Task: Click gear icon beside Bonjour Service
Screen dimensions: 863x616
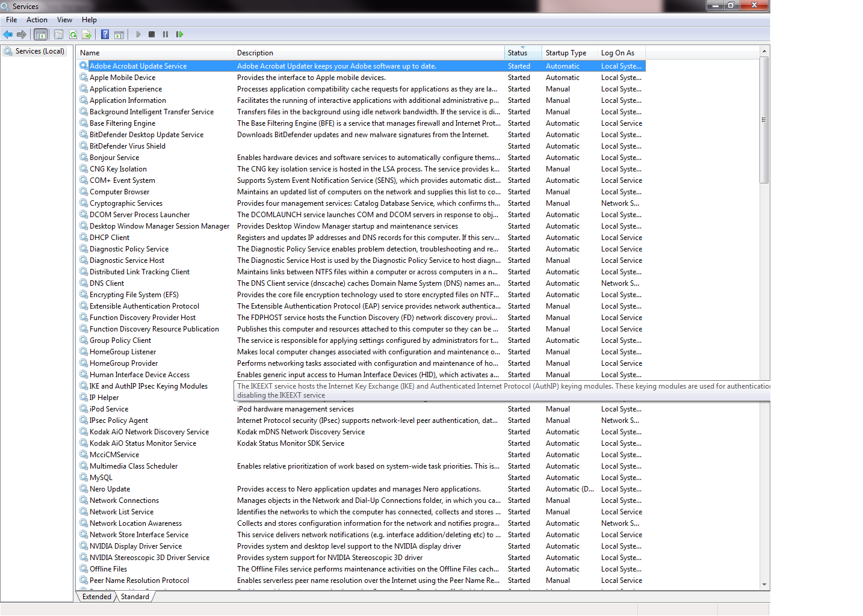Action: 84,158
